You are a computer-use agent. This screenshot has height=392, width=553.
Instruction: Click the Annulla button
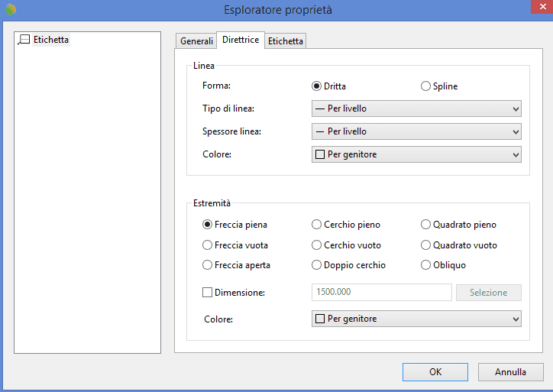(510, 372)
